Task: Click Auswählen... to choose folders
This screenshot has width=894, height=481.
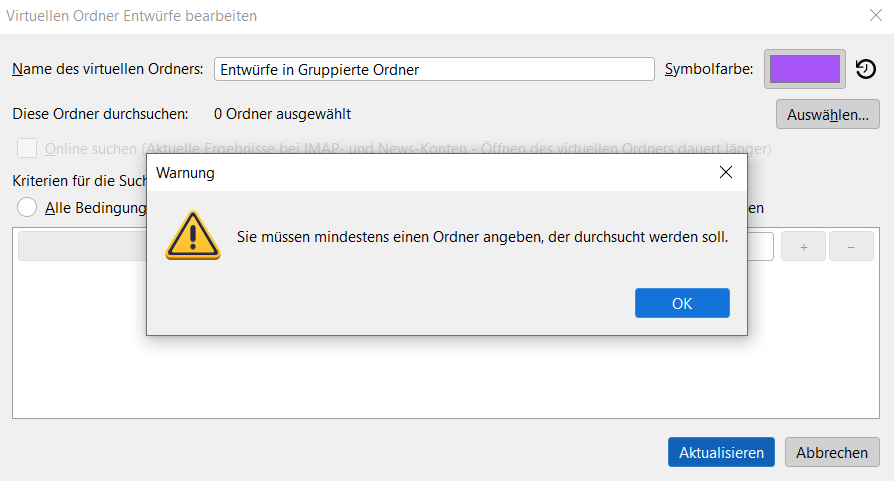Action: (827, 114)
